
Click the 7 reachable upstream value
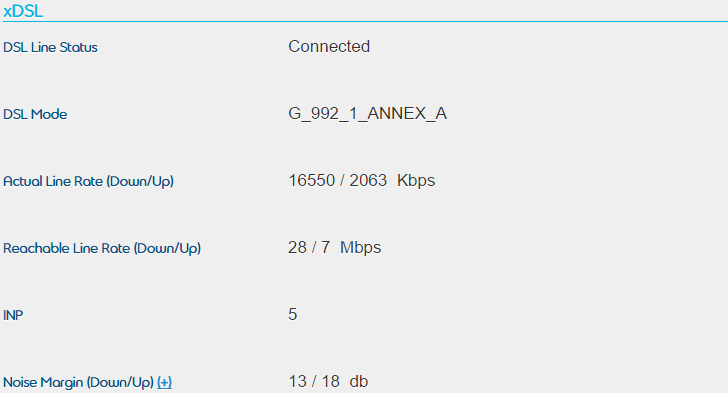325,247
